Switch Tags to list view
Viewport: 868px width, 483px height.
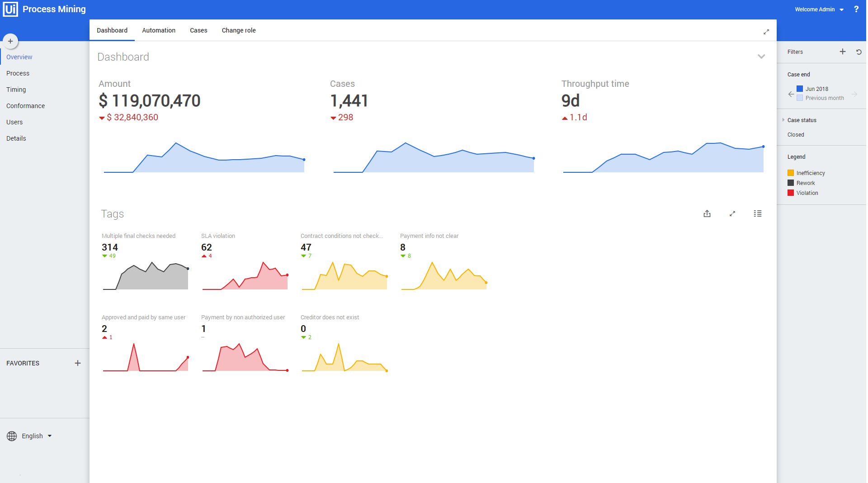click(x=757, y=213)
